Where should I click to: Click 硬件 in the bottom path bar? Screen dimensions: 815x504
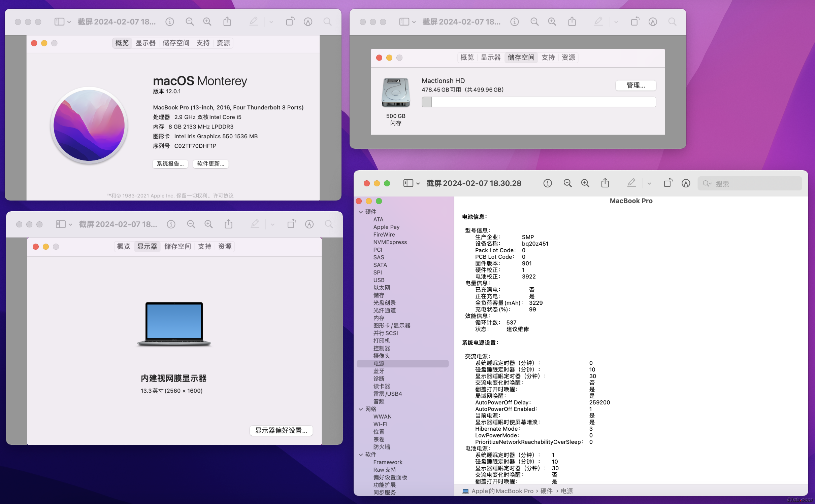tap(546, 491)
